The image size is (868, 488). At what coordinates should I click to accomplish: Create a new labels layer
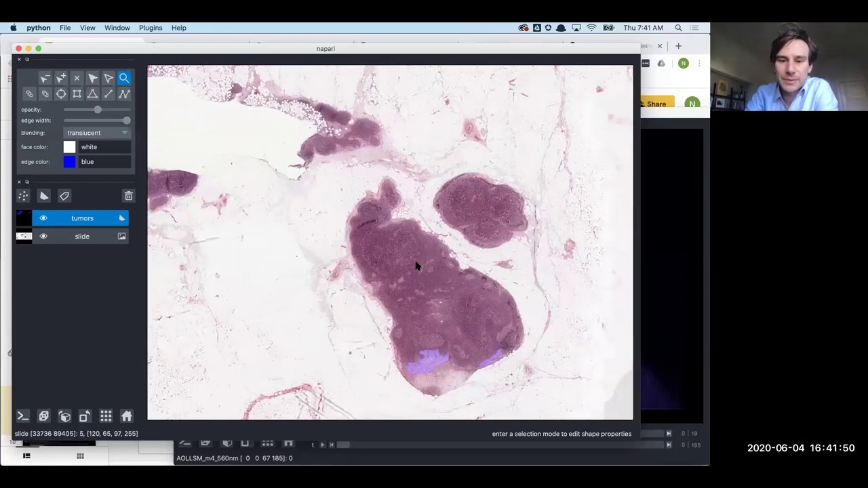click(x=64, y=196)
